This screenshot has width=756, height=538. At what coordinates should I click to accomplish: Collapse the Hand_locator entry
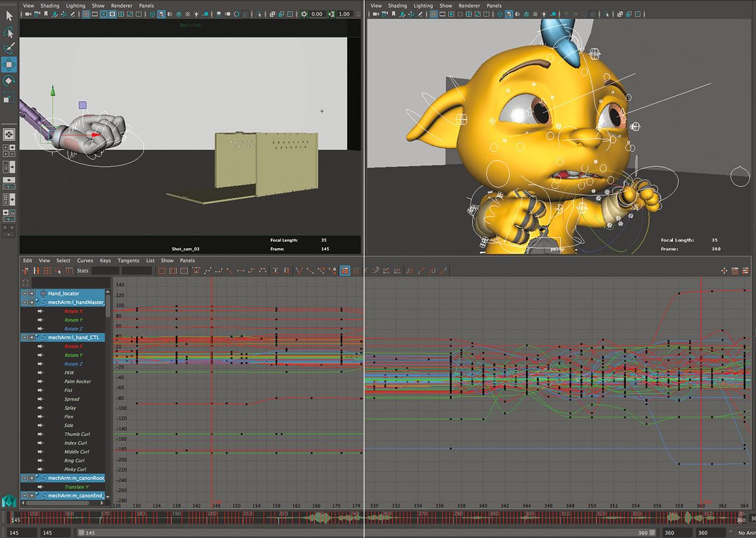[x=24, y=293]
